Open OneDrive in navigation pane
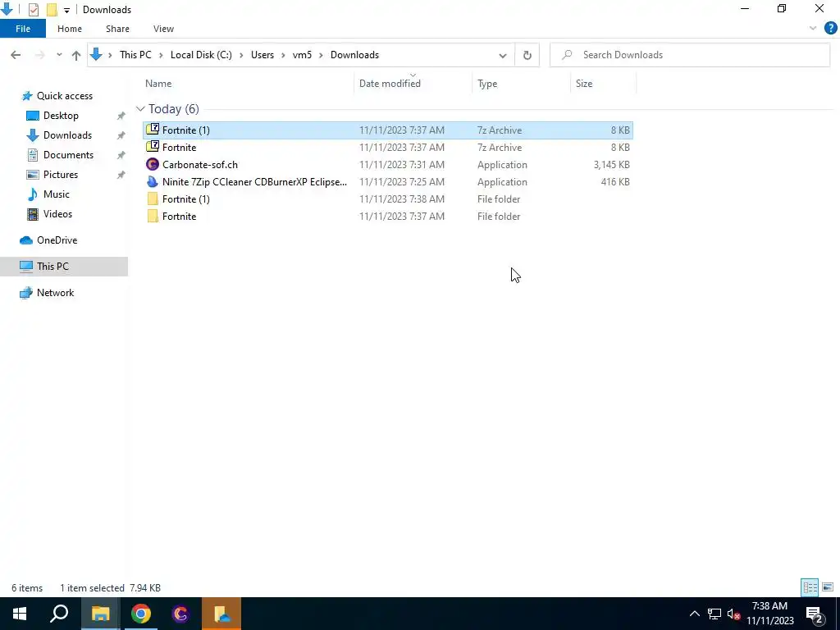 57,240
